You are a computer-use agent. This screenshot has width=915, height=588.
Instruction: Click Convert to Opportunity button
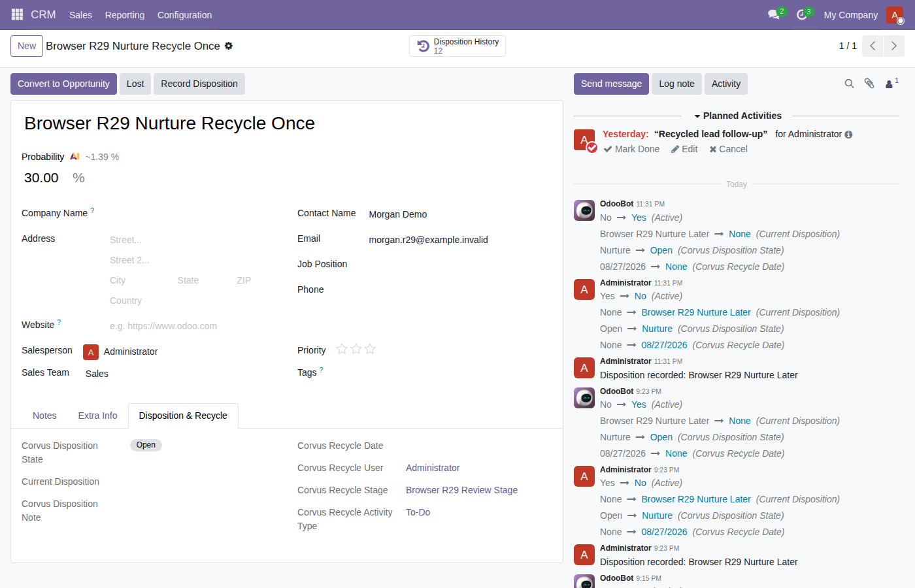(x=63, y=84)
